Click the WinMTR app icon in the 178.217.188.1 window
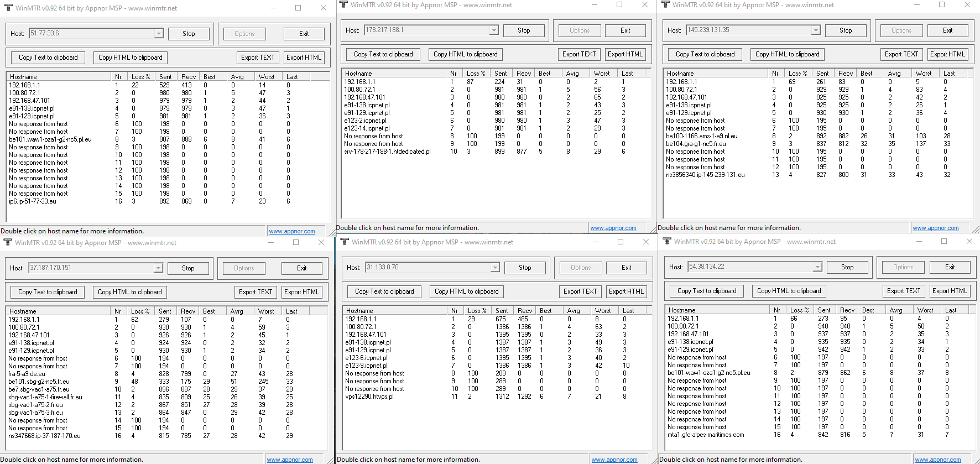 coord(343,5)
